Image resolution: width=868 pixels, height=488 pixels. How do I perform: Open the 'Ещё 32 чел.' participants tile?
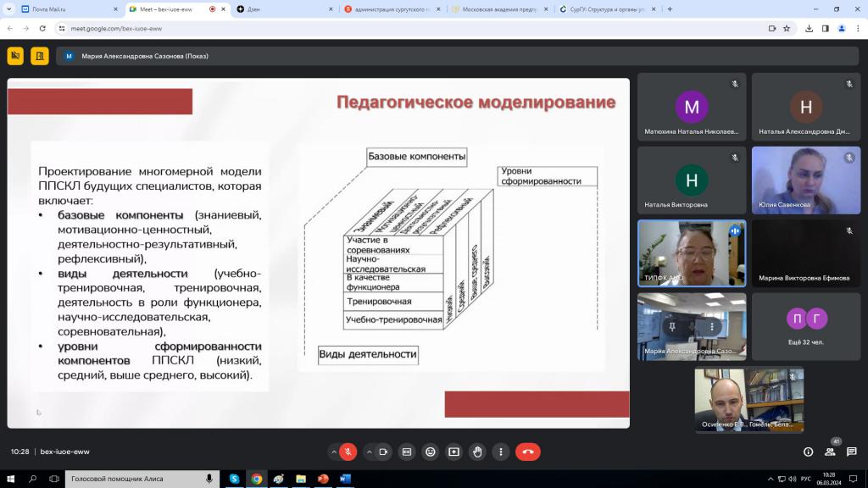coord(805,326)
